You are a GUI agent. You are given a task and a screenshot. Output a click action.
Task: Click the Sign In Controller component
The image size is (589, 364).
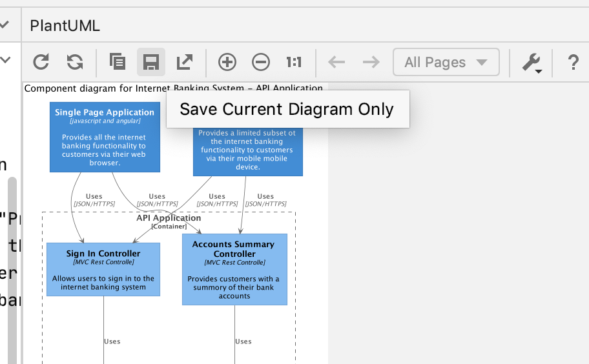103,269
